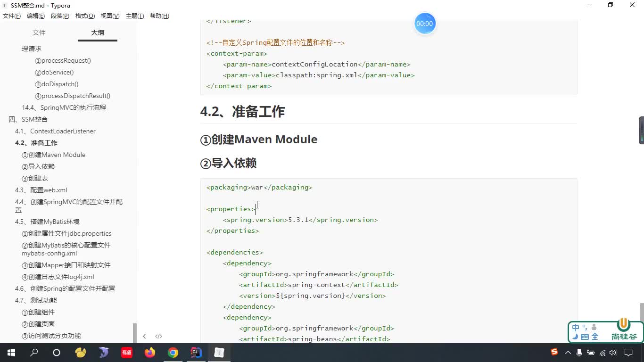
Task: Click microphone tray icon
Action: point(579,353)
